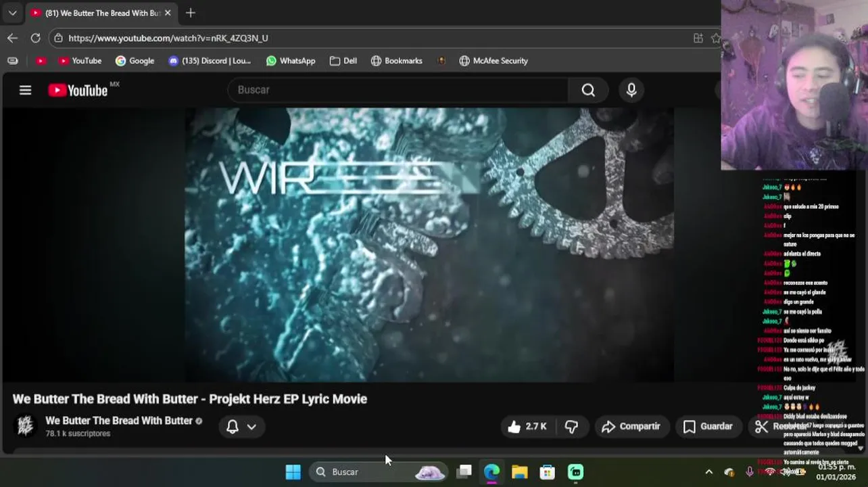This screenshot has width=868, height=487.
Task: Open the We Butter The Bread channel avatar
Action: coord(26,426)
